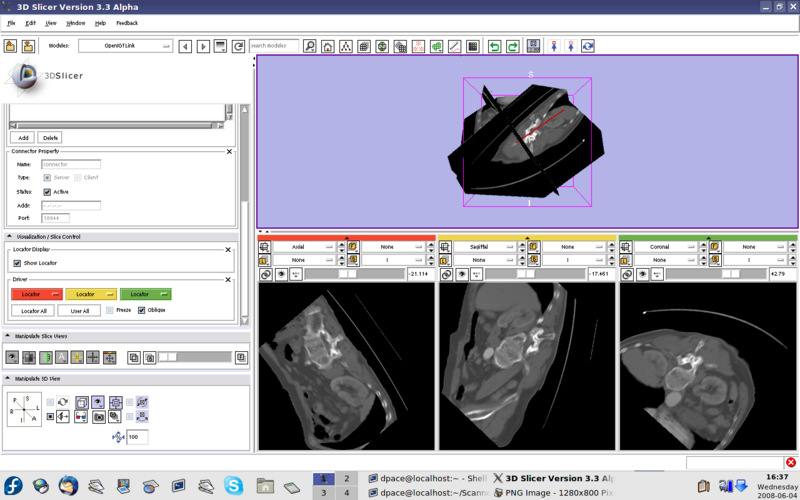Viewport: 800px width, 500px height.
Task: Toggle the eye visibility icon in Sagittal slice
Action: 462,274
